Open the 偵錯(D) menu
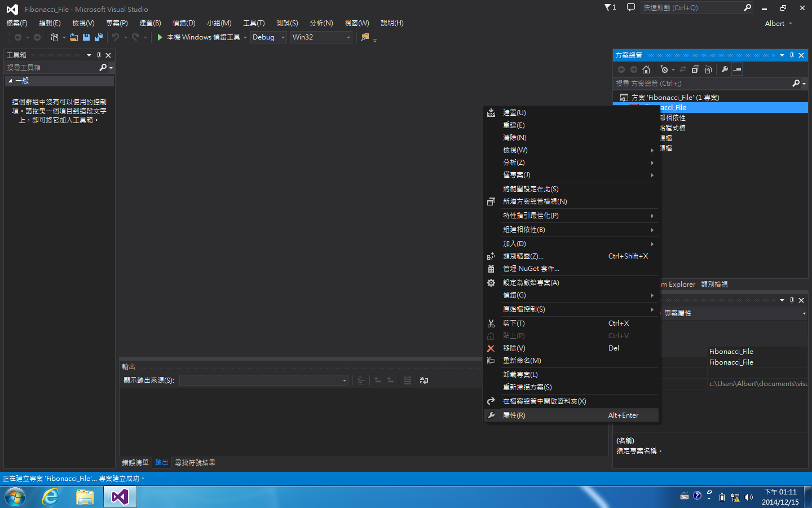 pyautogui.click(x=184, y=23)
